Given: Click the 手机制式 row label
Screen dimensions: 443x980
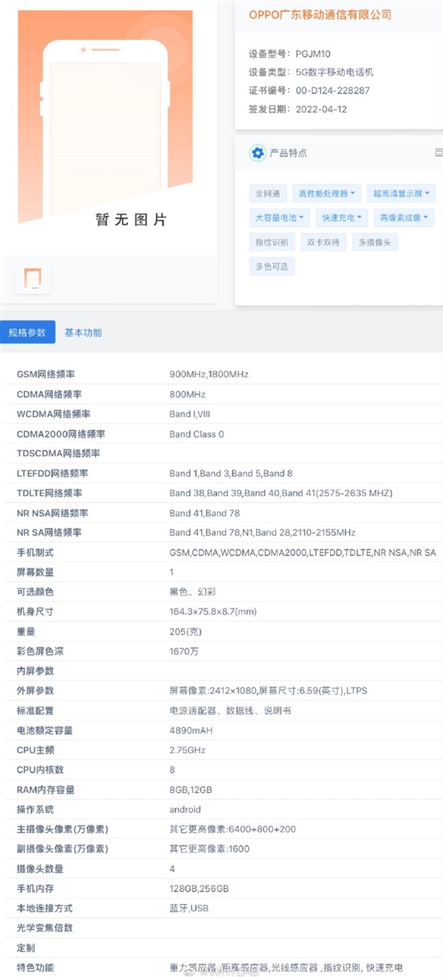Looking at the screenshot, I should point(35,553).
